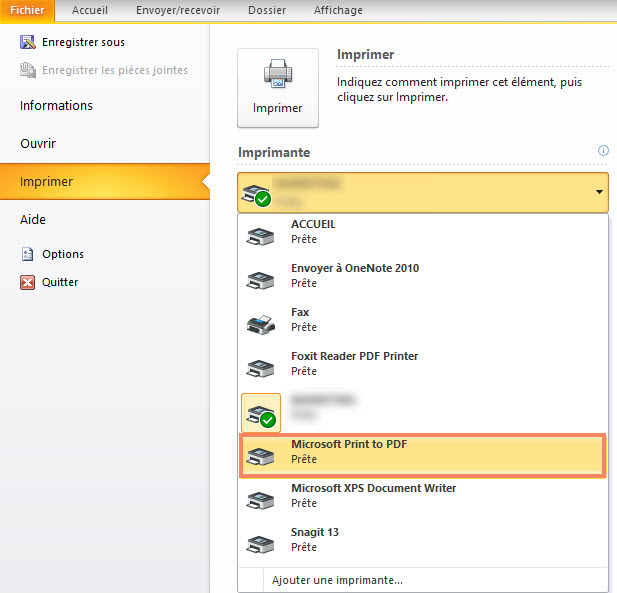Select Enregistrer sous text entry
617x593 pixels.
(83, 42)
